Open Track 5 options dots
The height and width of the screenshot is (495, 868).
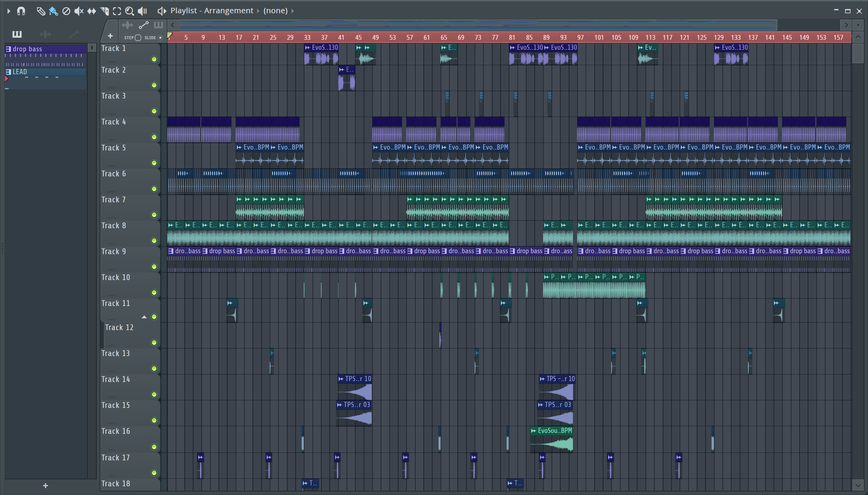tap(112, 166)
